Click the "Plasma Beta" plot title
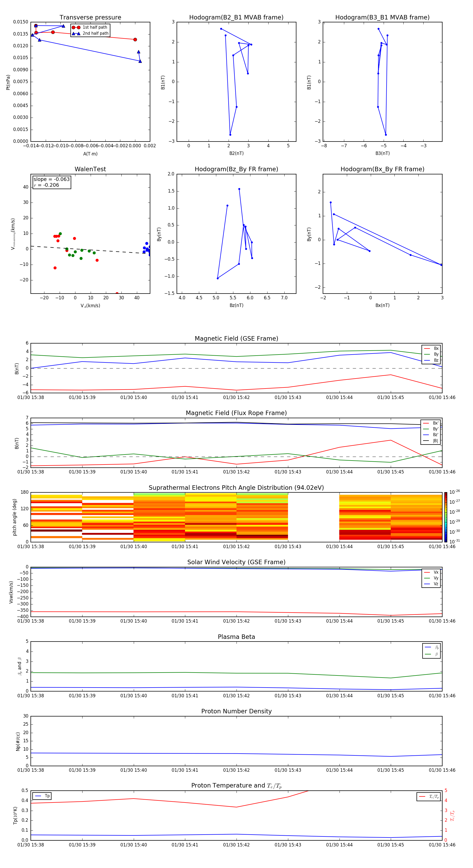This screenshot has height=868, width=473. (236, 637)
